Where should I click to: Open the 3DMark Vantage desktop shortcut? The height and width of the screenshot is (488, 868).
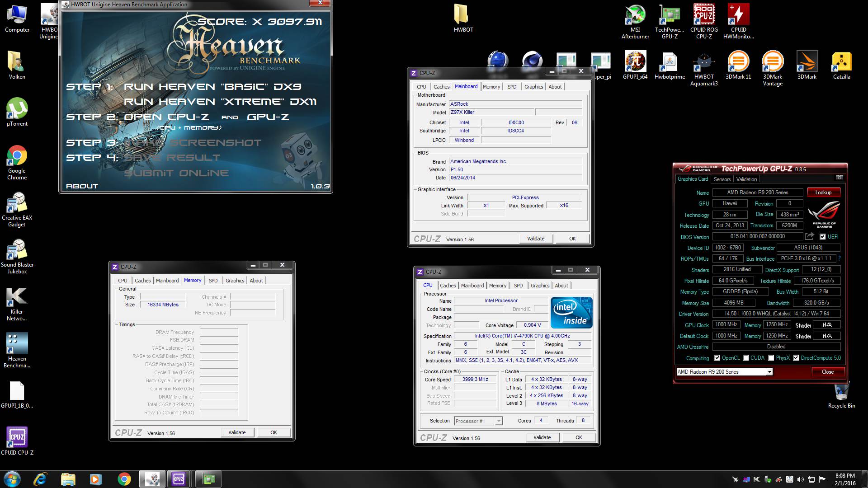(x=773, y=68)
